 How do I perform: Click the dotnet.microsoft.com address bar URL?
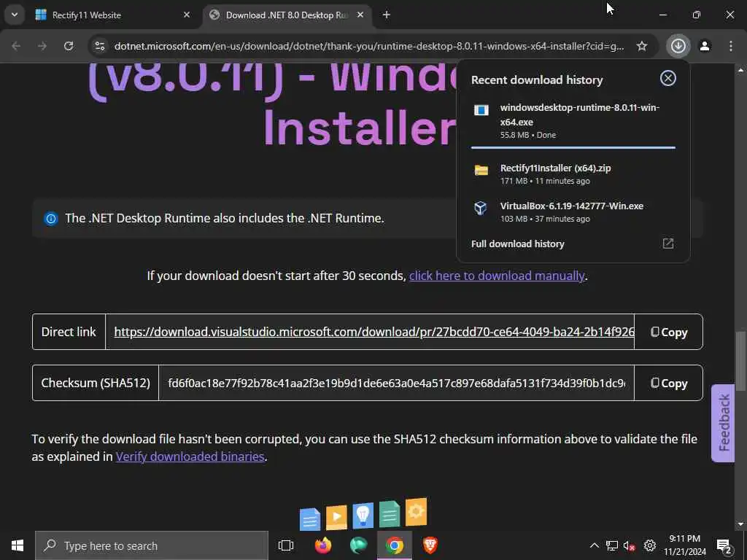click(368, 46)
